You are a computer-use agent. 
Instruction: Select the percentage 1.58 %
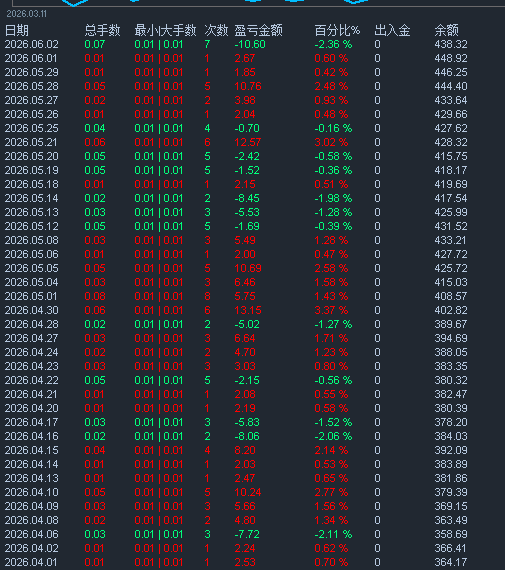[x=331, y=282]
